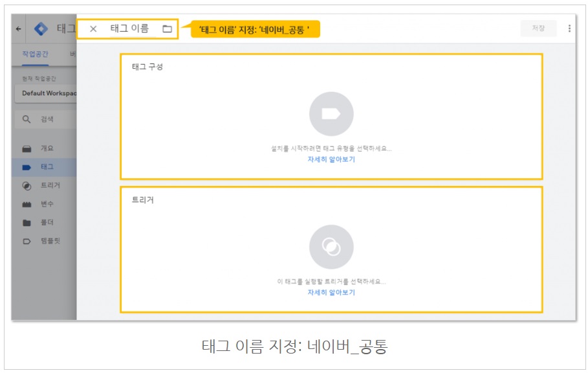Open the Default Workspace selector
The width and height of the screenshot is (588, 373).
tap(46, 93)
